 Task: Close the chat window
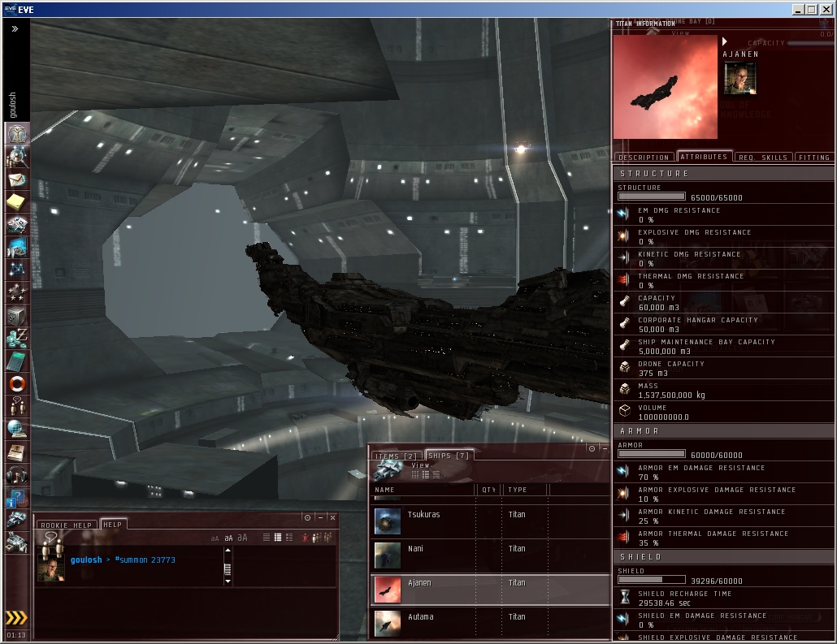[x=332, y=517]
